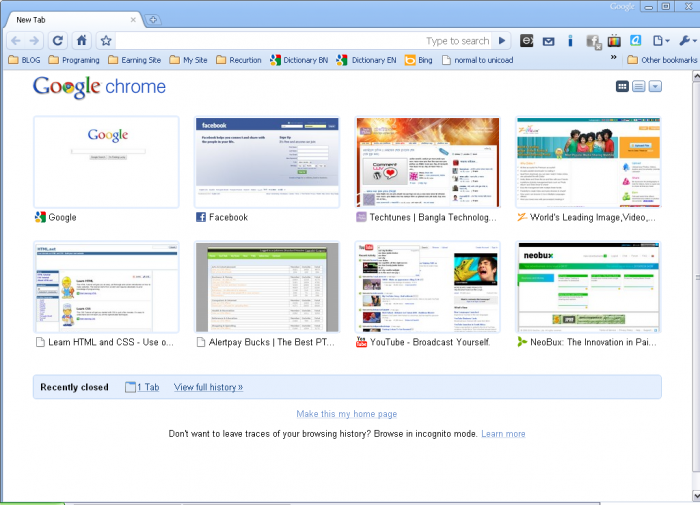Click the Go arrow beside address bar
Screen dimensions: 700x505
click(x=502, y=41)
